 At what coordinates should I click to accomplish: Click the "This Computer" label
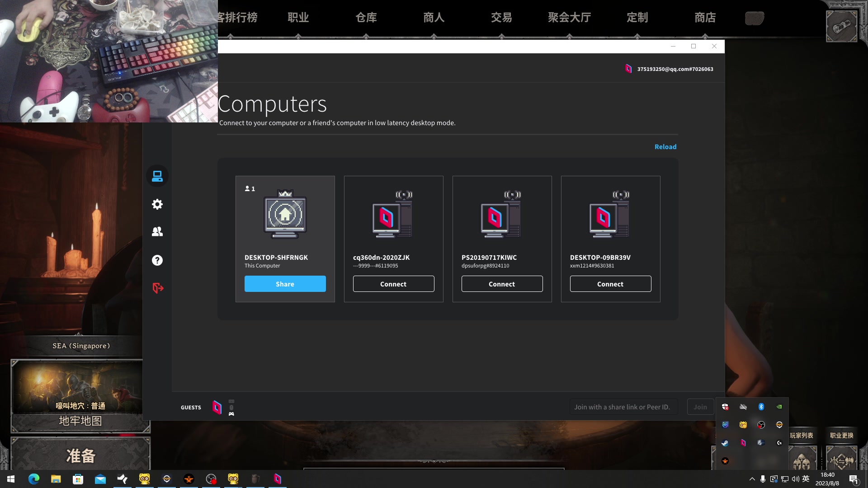click(262, 266)
